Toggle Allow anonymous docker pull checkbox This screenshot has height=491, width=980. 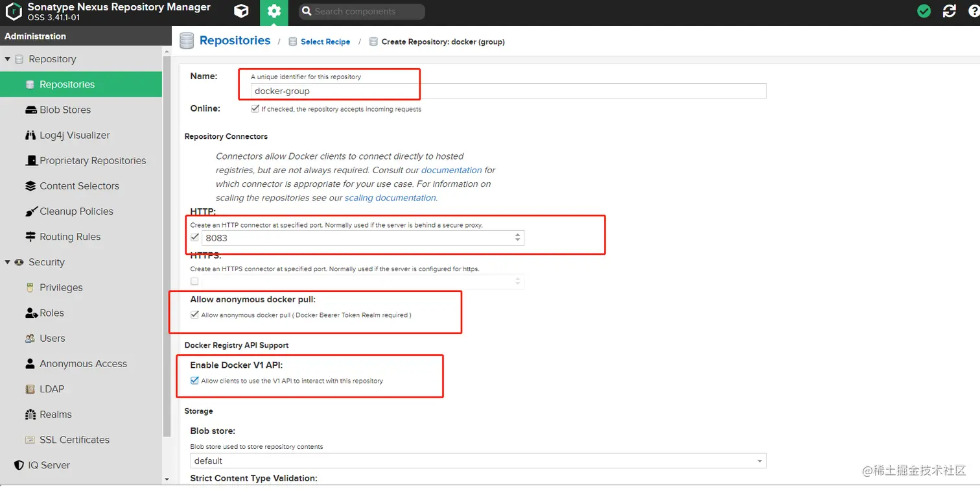point(194,315)
